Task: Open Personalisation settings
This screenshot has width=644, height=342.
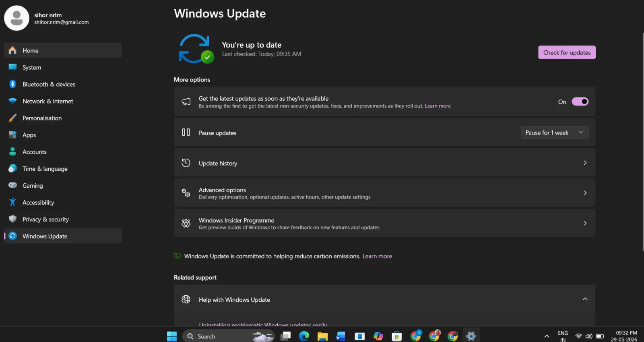Action: tap(63, 118)
